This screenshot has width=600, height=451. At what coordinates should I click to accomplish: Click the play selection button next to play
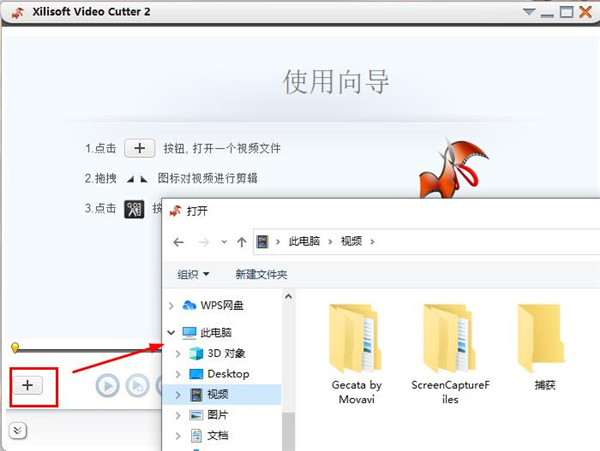[x=137, y=386]
